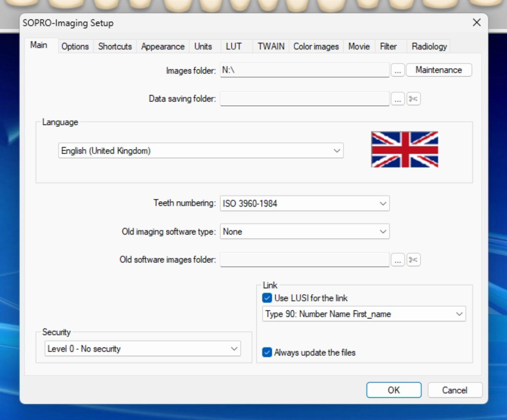Image resolution: width=507 pixels, height=420 pixels.
Task: Clear the Data saving folder using scissors icon
Action: pos(413,99)
